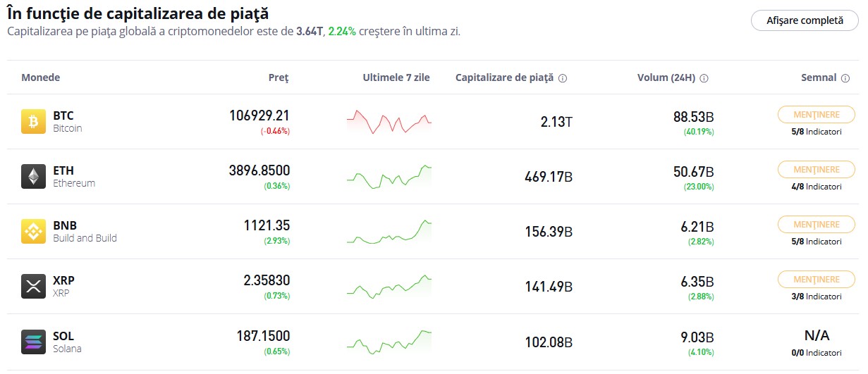Click the Solana price value 187.1500
The height and width of the screenshot is (374, 868).
click(263, 336)
